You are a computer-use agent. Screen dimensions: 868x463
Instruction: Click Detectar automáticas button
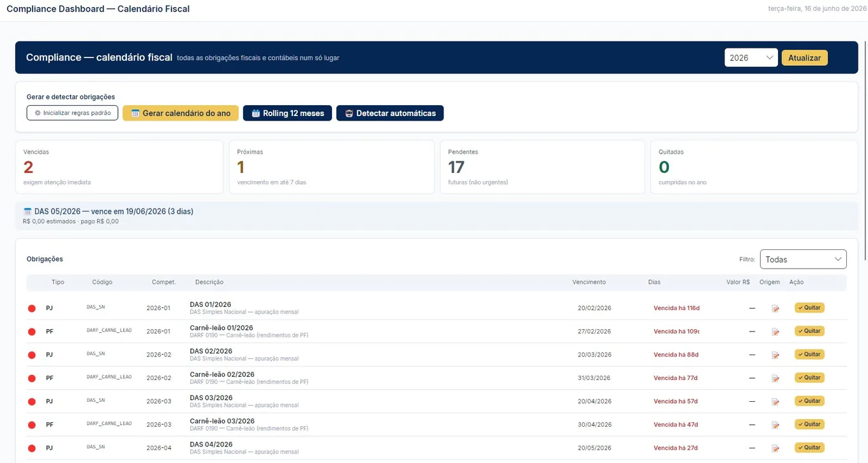[390, 113]
